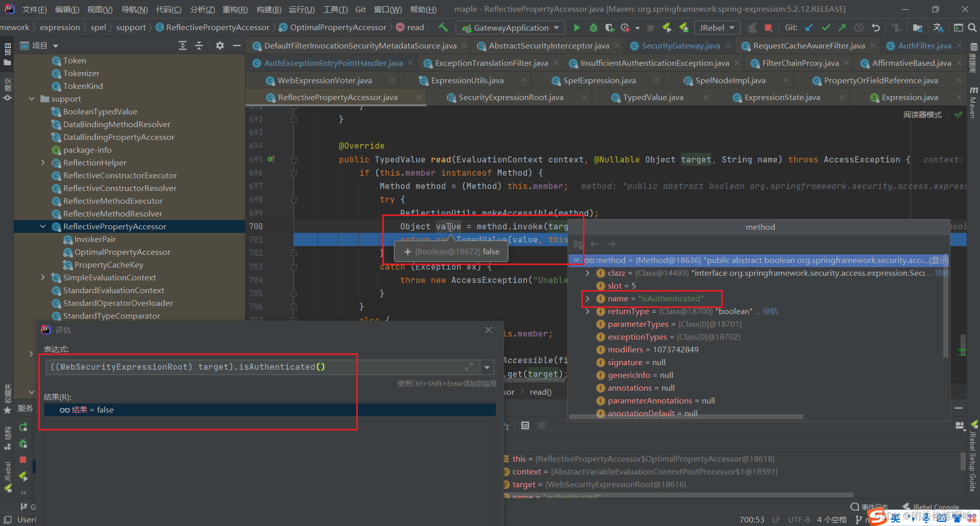Click the LF line separator in status bar

(x=776, y=519)
